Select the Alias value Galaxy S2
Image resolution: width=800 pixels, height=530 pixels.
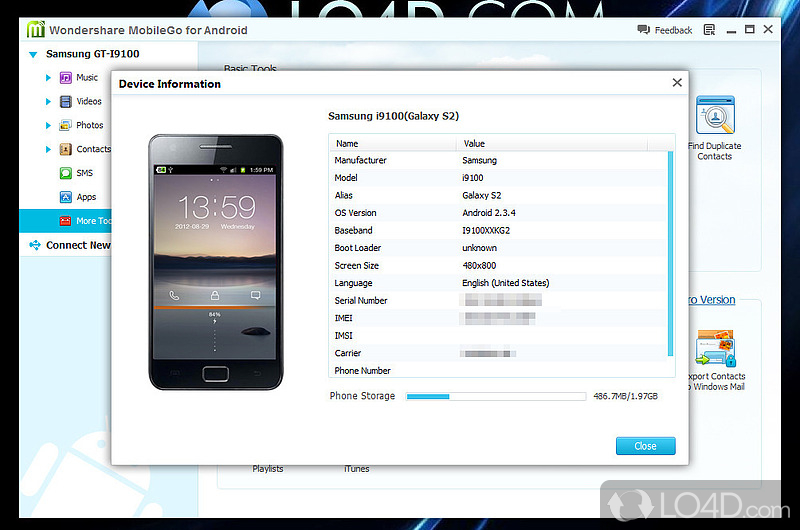click(x=482, y=195)
